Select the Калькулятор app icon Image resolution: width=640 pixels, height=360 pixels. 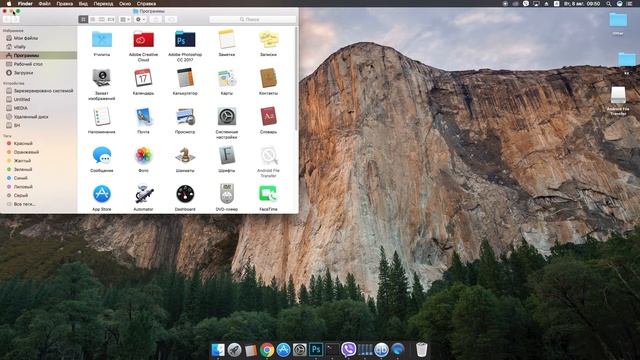pyautogui.click(x=185, y=78)
